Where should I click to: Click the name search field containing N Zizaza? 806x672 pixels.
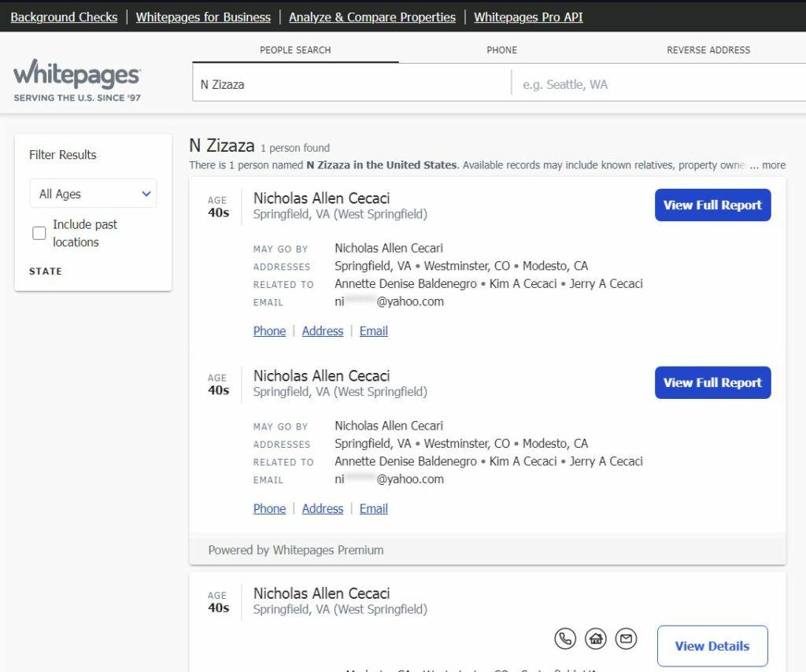click(x=350, y=84)
